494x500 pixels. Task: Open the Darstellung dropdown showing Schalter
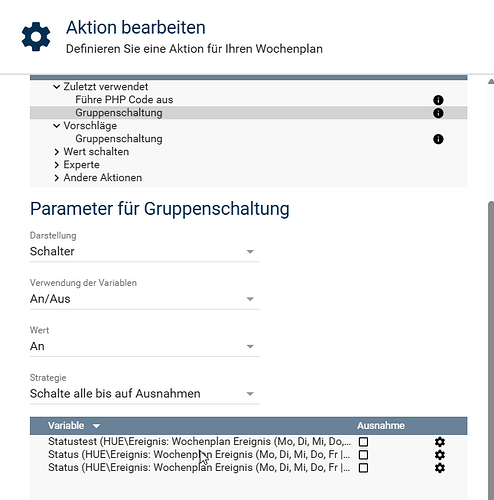point(144,252)
